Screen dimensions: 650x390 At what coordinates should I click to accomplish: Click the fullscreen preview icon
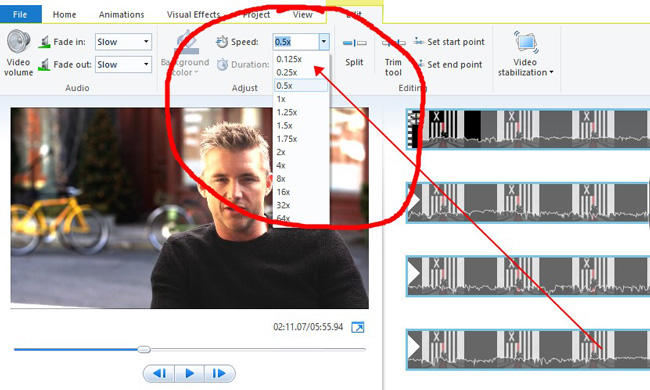point(358,327)
